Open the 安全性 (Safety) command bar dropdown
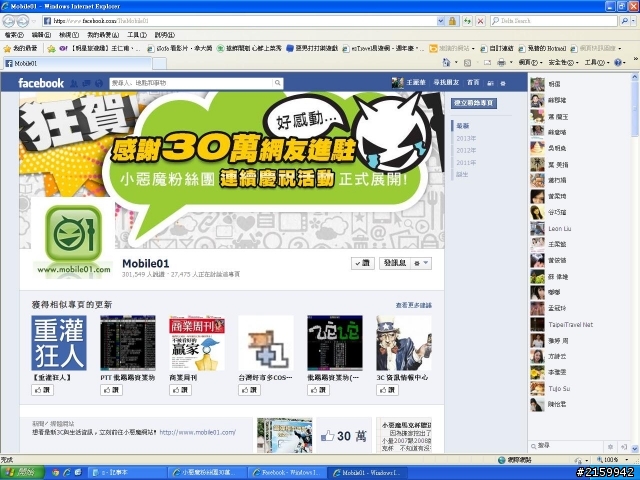 563,62
